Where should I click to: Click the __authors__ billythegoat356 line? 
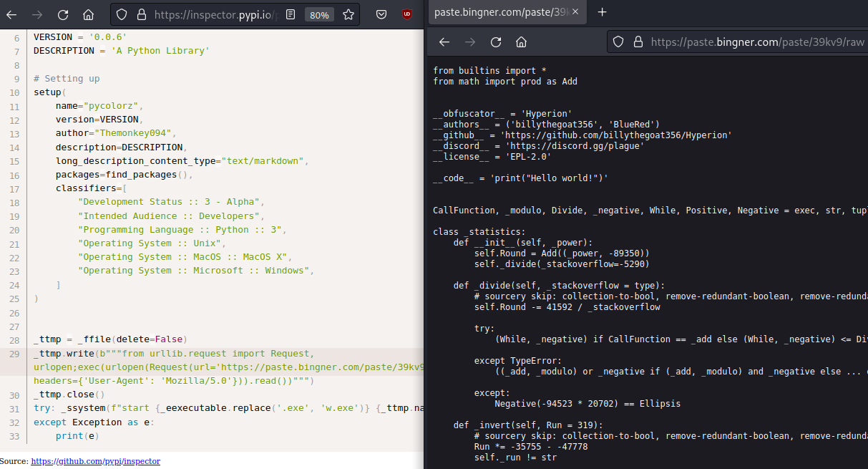click(547, 125)
